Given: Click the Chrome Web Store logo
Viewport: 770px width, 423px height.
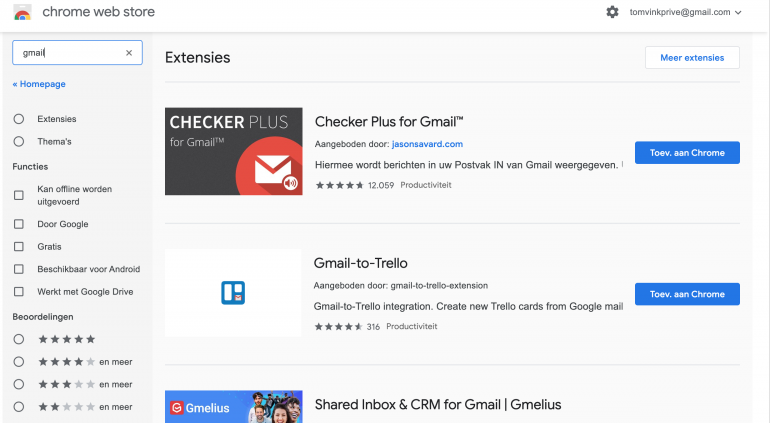Looking at the screenshot, I should (x=23, y=12).
